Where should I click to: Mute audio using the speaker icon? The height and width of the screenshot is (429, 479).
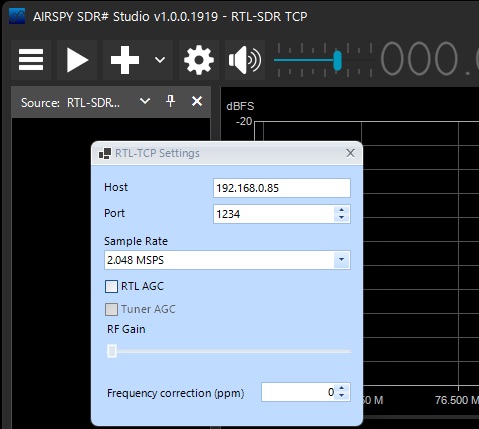click(x=245, y=60)
